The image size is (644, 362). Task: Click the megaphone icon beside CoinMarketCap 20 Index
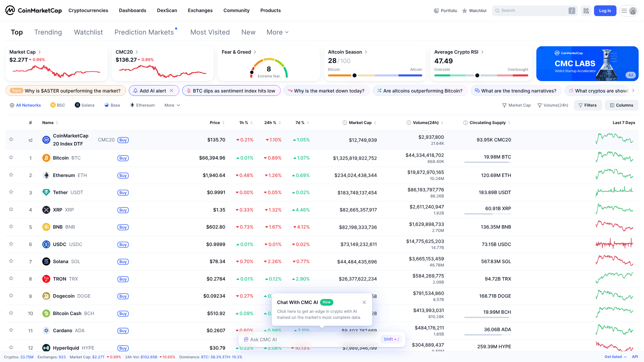pos(31,140)
